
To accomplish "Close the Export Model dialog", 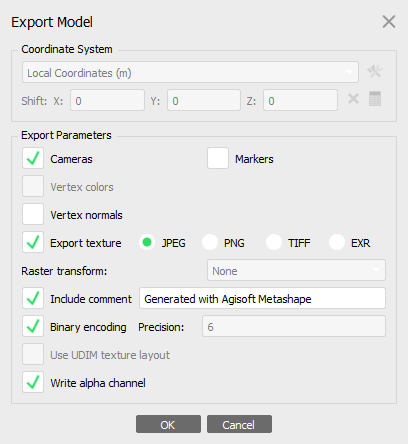I will coord(389,22).
